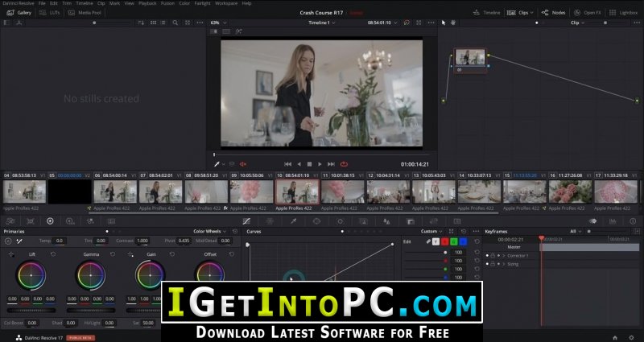Play clip in reverse

click(x=299, y=164)
